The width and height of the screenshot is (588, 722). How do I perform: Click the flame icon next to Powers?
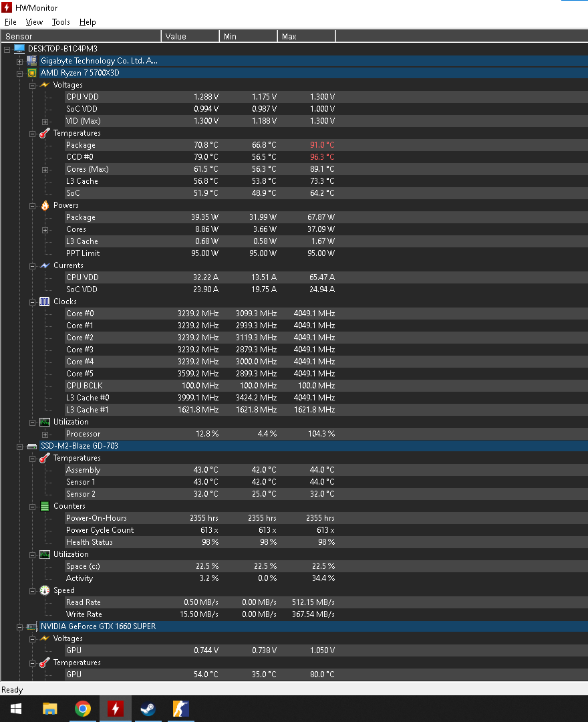coord(45,205)
